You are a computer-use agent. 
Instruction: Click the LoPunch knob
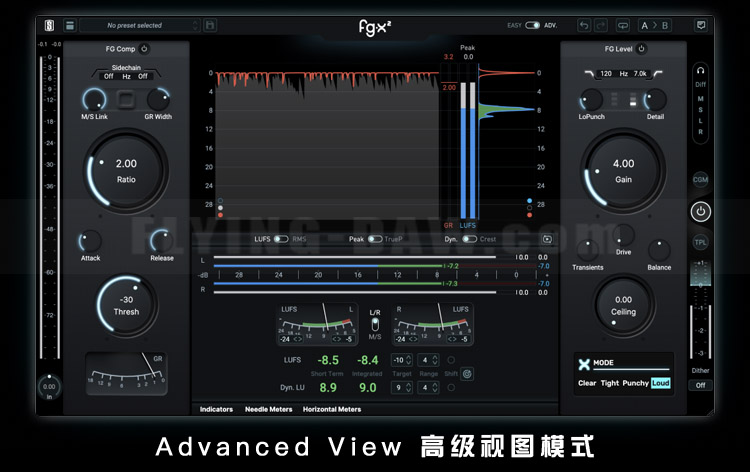pos(591,100)
